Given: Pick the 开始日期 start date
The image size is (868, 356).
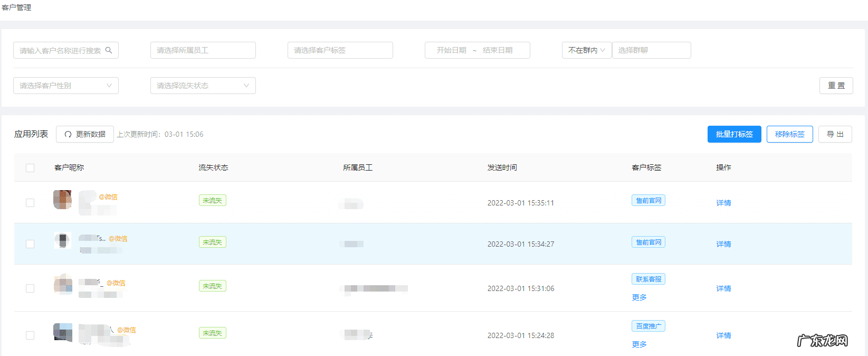Looking at the screenshot, I should tap(451, 50).
